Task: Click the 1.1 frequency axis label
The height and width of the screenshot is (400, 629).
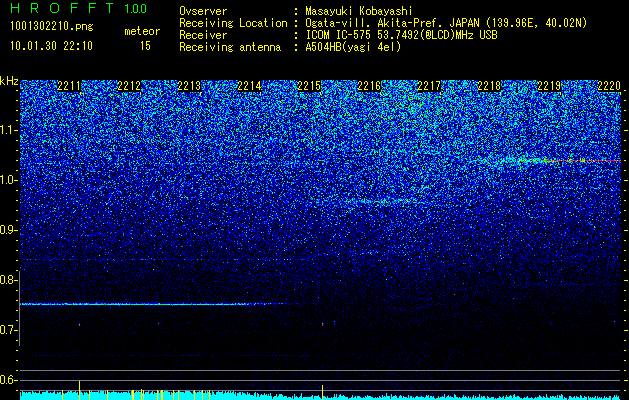Action: coord(8,130)
